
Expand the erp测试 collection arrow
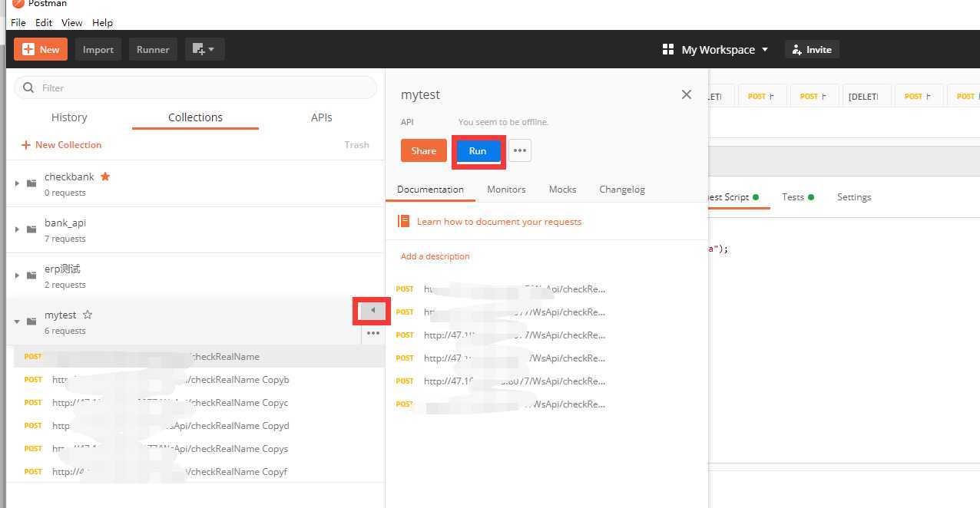17,275
